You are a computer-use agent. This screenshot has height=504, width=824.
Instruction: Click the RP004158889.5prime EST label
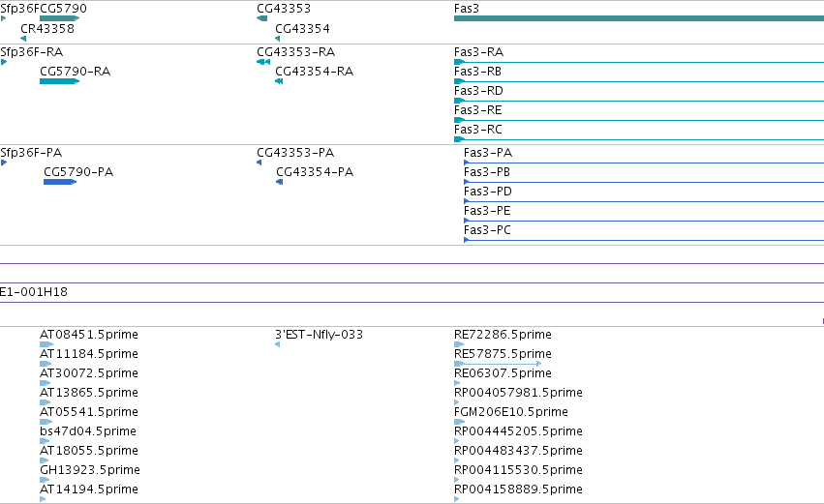pos(518,490)
